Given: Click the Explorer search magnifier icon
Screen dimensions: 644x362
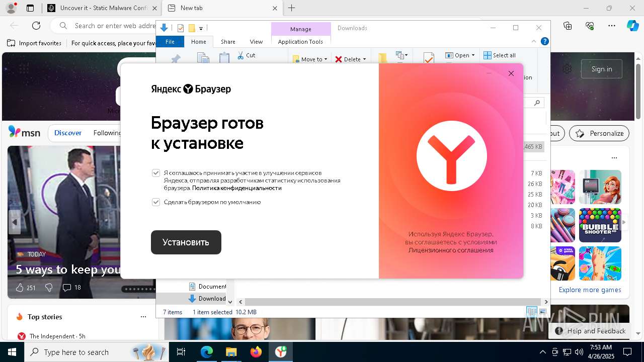Looking at the screenshot, I should pos(537,103).
